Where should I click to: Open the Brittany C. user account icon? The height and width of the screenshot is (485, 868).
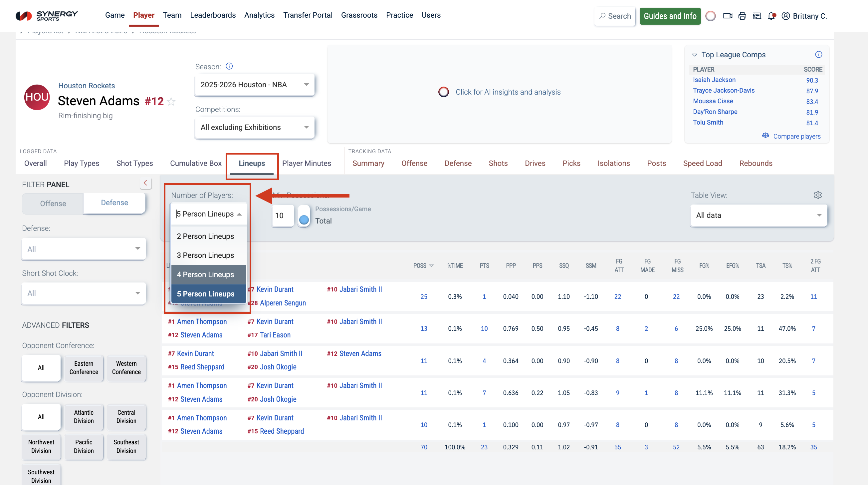click(x=785, y=16)
